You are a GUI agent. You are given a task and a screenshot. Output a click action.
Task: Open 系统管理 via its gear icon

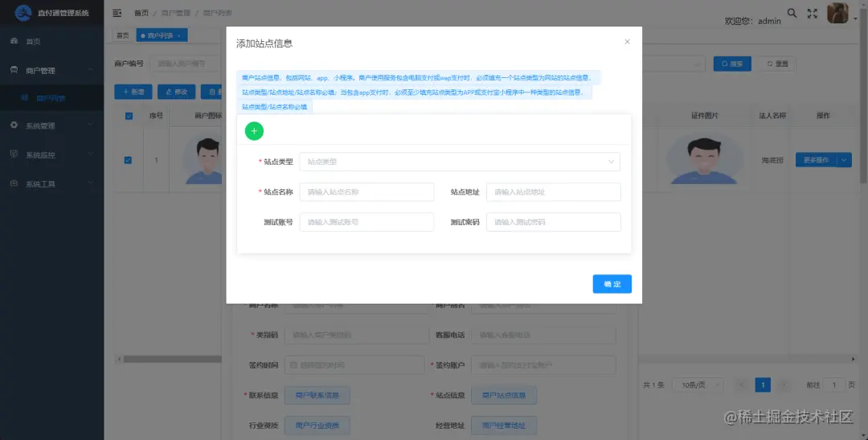coord(14,125)
